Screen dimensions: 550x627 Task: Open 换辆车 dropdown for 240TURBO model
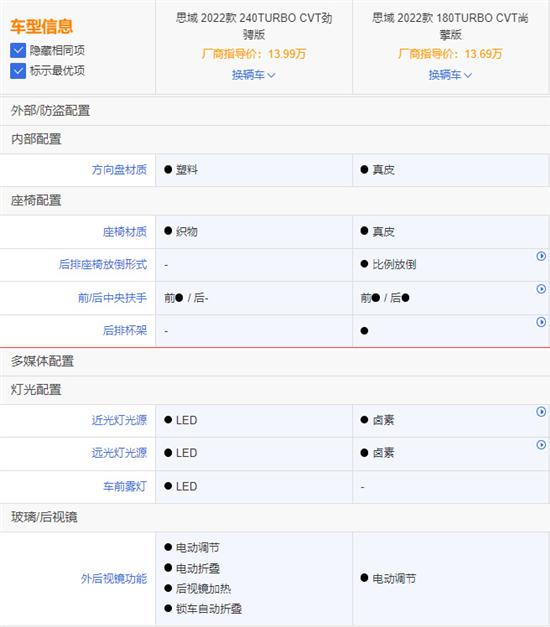tap(254, 75)
